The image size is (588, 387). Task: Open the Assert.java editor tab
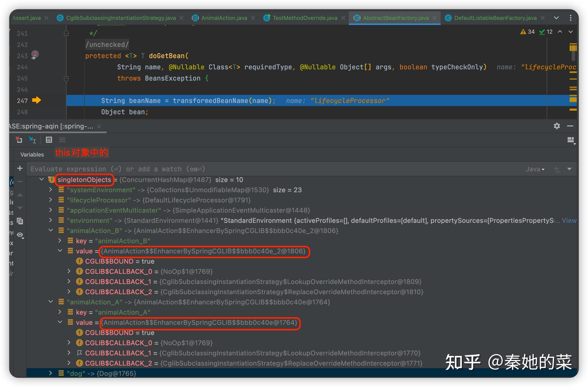pyautogui.click(x=27, y=18)
